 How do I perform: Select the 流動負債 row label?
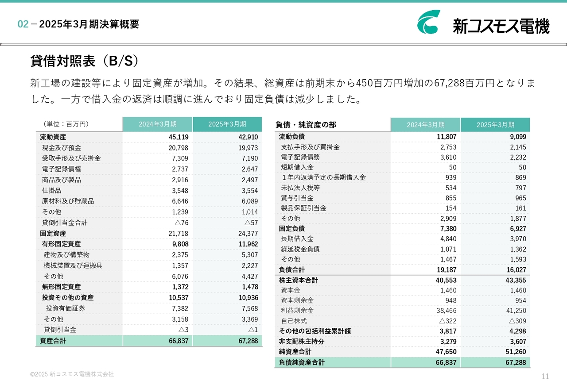(292, 137)
